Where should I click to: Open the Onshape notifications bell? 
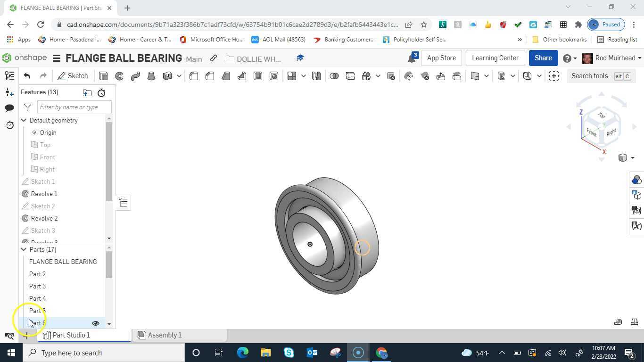click(x=410, y=58)
